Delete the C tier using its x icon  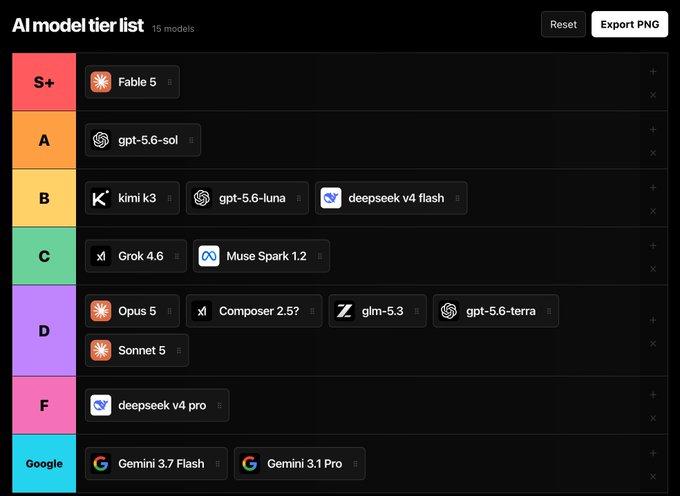[x=653, y=269]
